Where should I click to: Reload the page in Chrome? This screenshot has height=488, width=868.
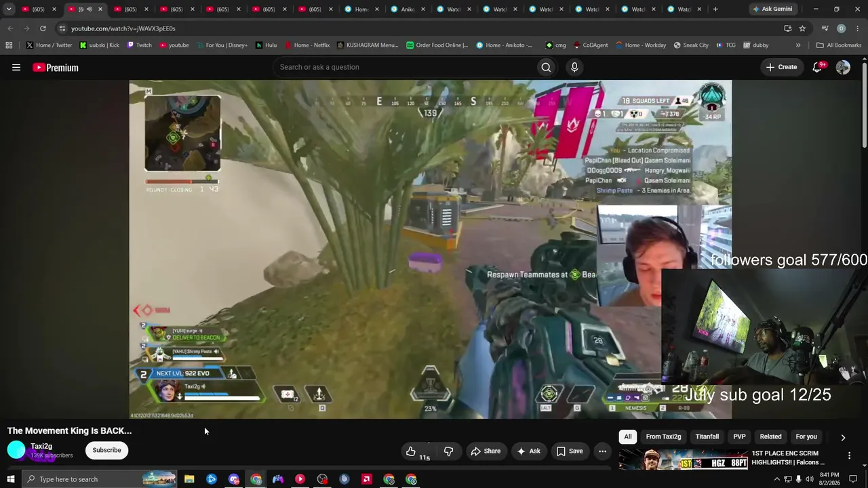click(x=43, y=28)
